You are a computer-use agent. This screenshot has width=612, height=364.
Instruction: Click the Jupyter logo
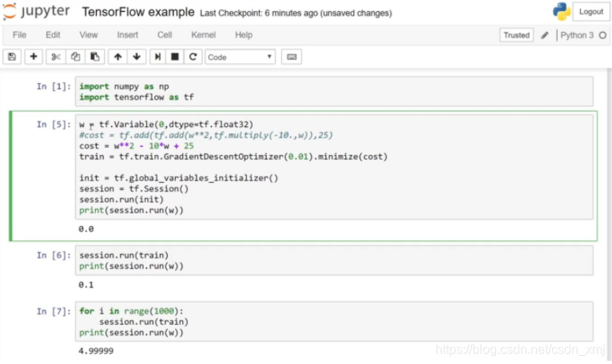[36, 11]
